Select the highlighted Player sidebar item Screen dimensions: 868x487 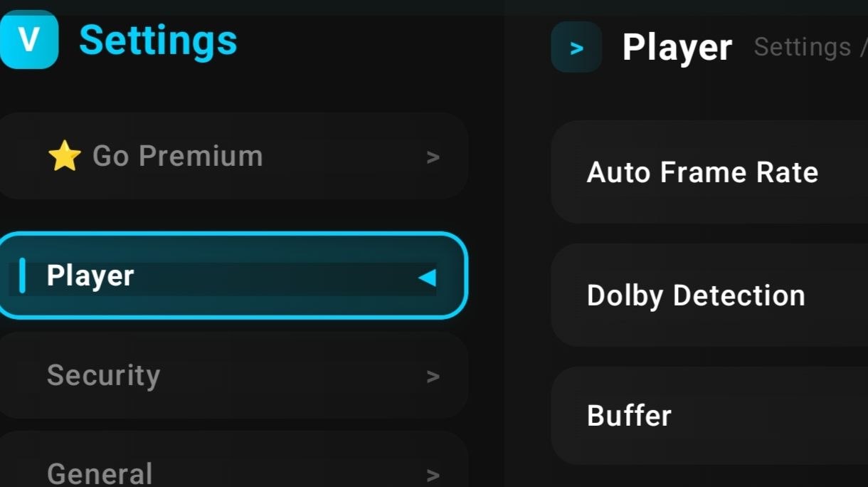click(232, 276)
